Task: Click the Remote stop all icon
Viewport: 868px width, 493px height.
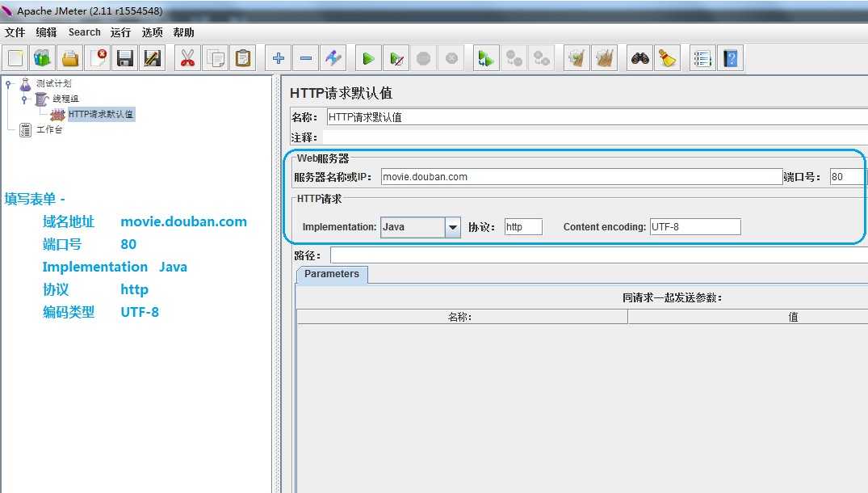Action: pyautogui.click(x=514, y=58)
